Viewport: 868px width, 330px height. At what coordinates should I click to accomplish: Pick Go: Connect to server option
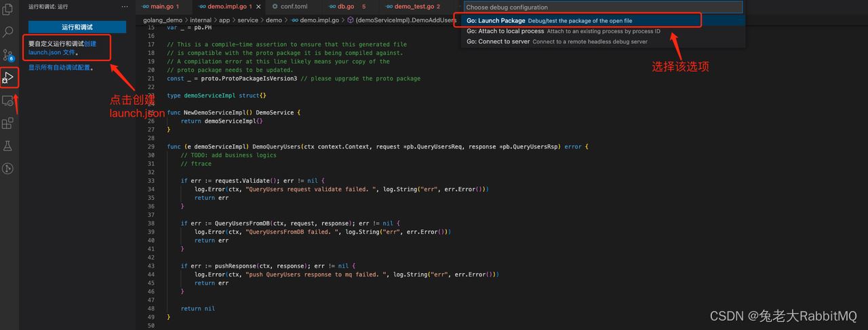click(498, 41)
